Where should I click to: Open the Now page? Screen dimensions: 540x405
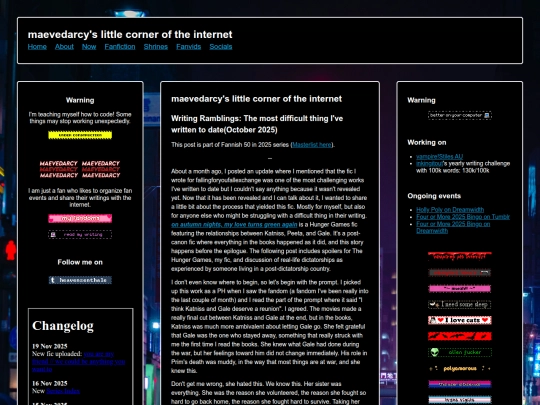[89, 46]
